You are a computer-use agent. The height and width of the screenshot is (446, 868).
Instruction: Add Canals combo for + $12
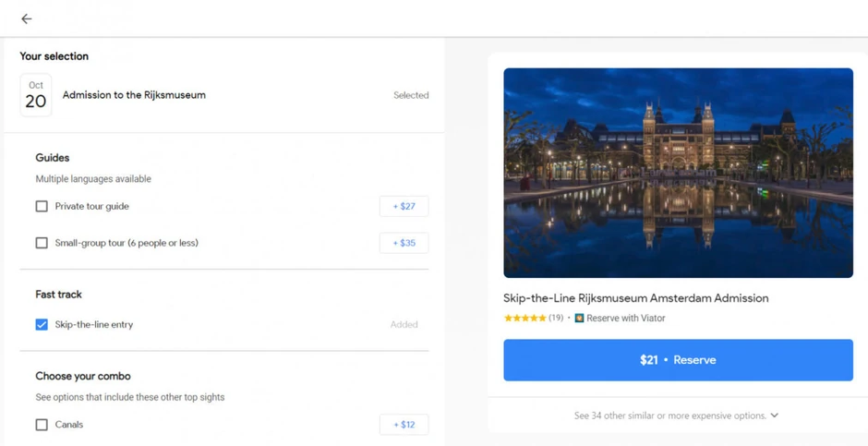(x=404, y=425)
